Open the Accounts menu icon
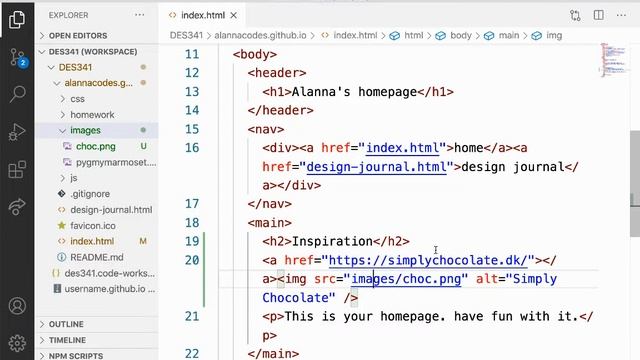This screenshot has width=640, height=360. click(x=17, y=306)
